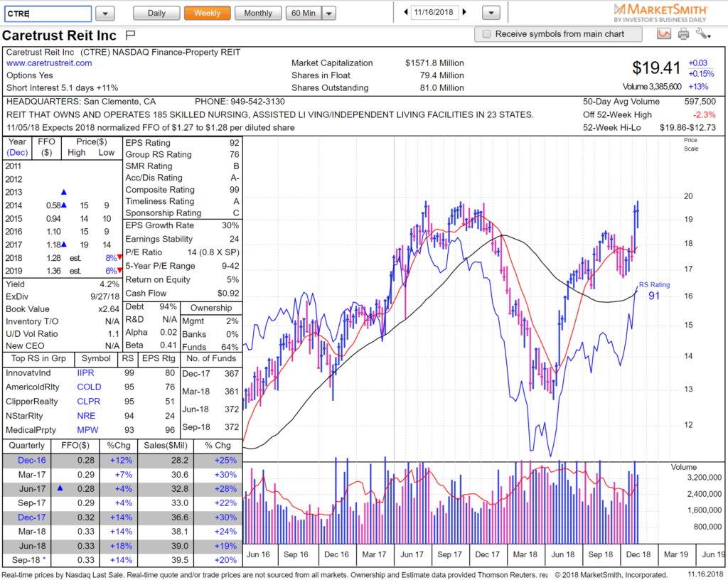The image size is (728, 580).
Task: Click the Off 52-Week High -2.3% value
Action: pos(705,115)
